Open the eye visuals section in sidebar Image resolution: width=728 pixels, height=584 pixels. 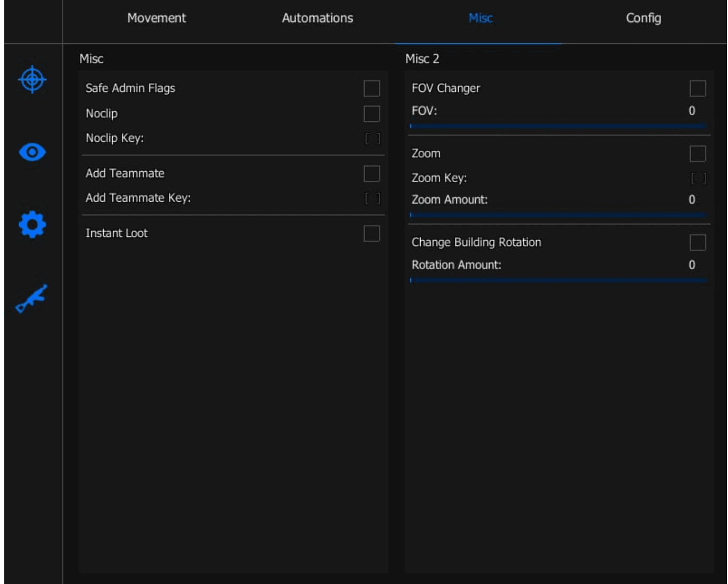(x=33, y=152)
